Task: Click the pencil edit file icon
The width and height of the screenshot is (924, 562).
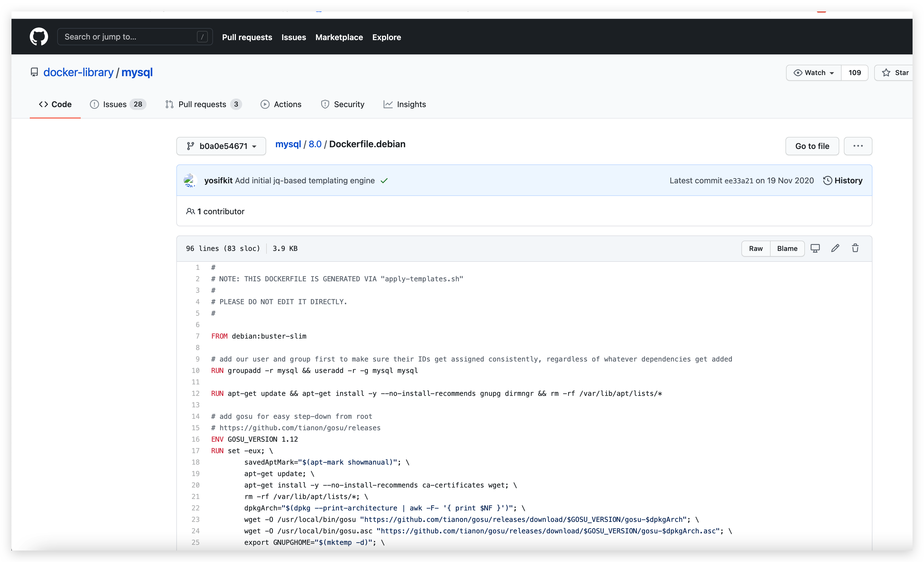Action: (835, 248)
